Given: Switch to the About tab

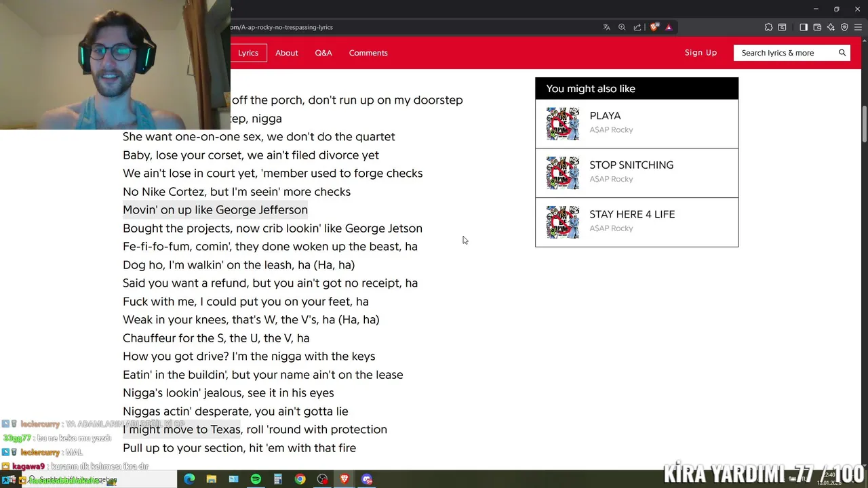Looking at the screenshot, I should pos(287,53).
